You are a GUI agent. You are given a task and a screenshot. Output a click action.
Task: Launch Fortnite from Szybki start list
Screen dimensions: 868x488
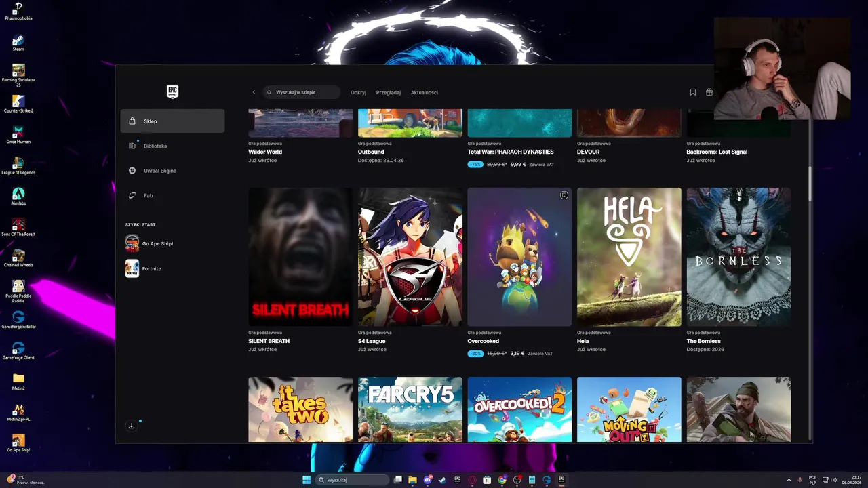143,268
